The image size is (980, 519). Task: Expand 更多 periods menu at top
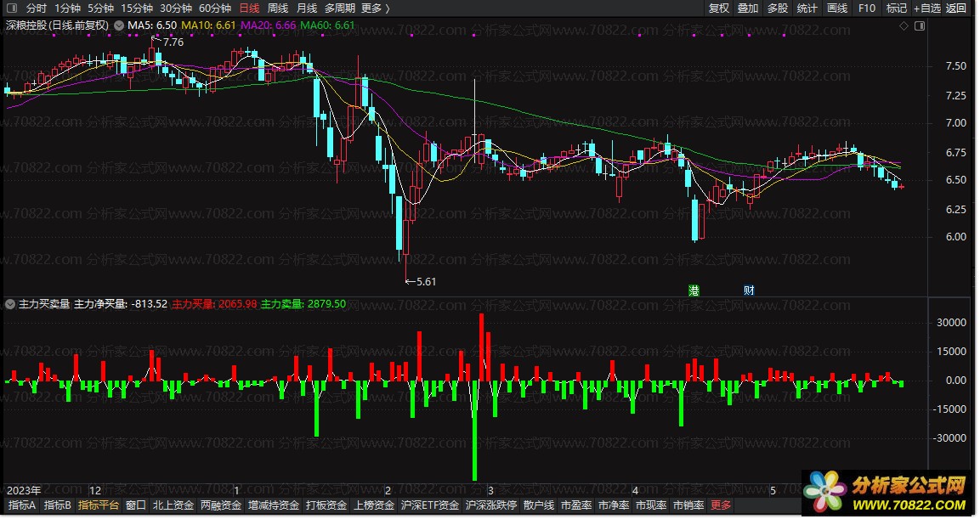coord(375,8)
